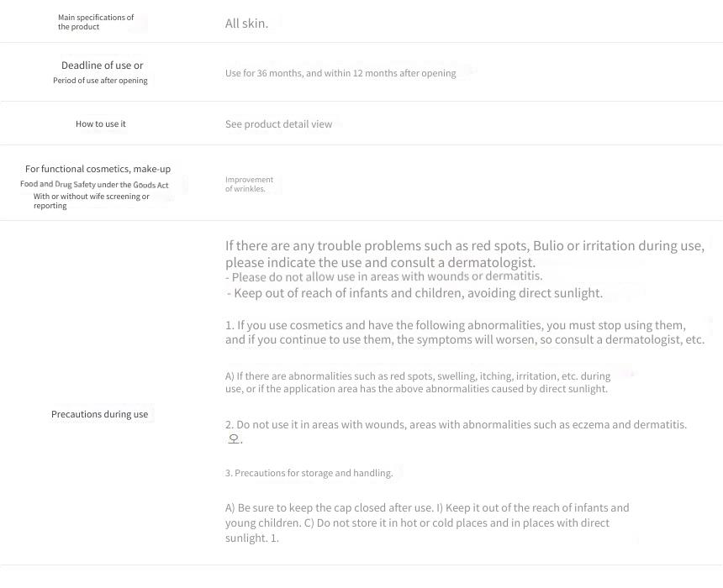Click 'A) Be sure to keep the cap closed' paragraph

pyautogui.click(x=427, y=523)
